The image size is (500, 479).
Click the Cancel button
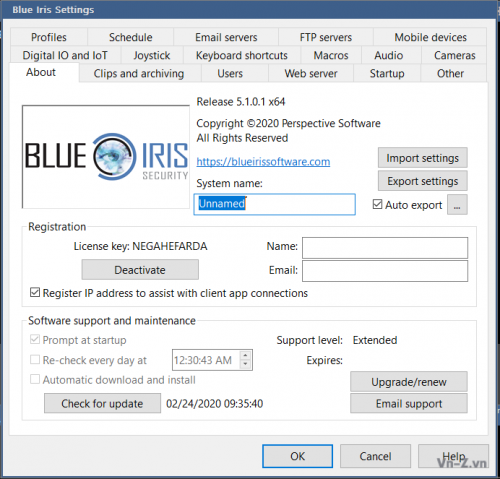(375, 456)
